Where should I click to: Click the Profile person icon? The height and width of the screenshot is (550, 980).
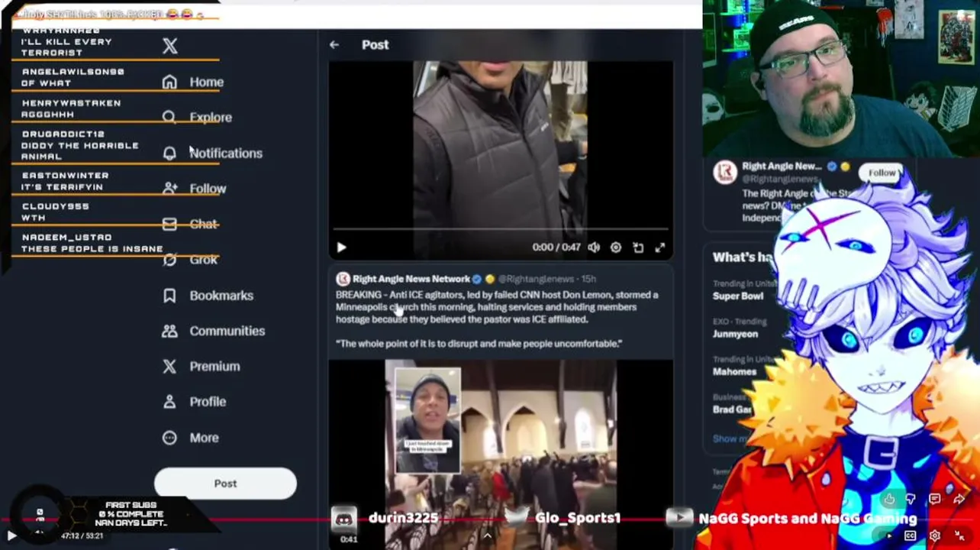pyautogui.click(x=169, y=402)
